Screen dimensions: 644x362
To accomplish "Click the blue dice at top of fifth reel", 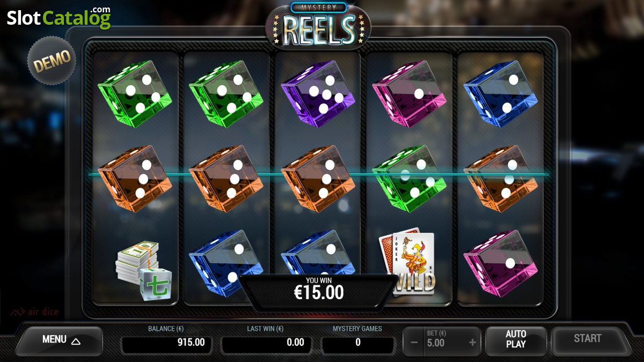I will 500,94.
